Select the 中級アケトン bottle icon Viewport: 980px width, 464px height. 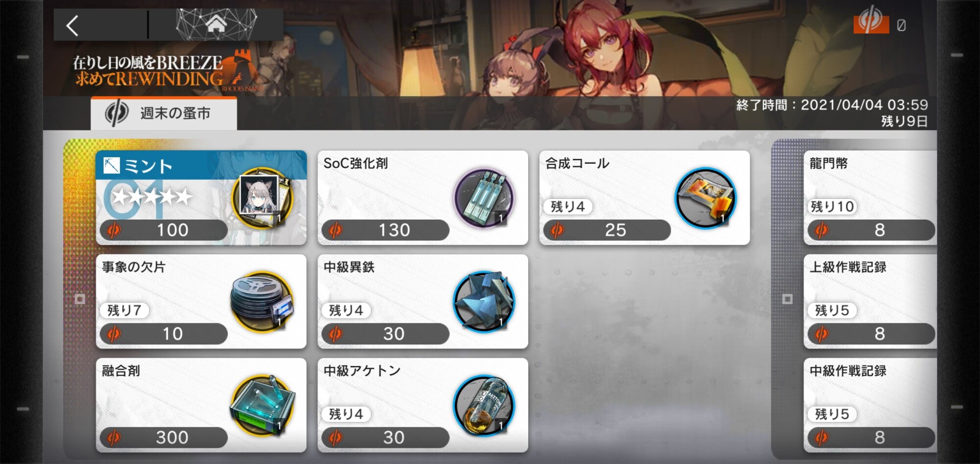click(484, 406)
